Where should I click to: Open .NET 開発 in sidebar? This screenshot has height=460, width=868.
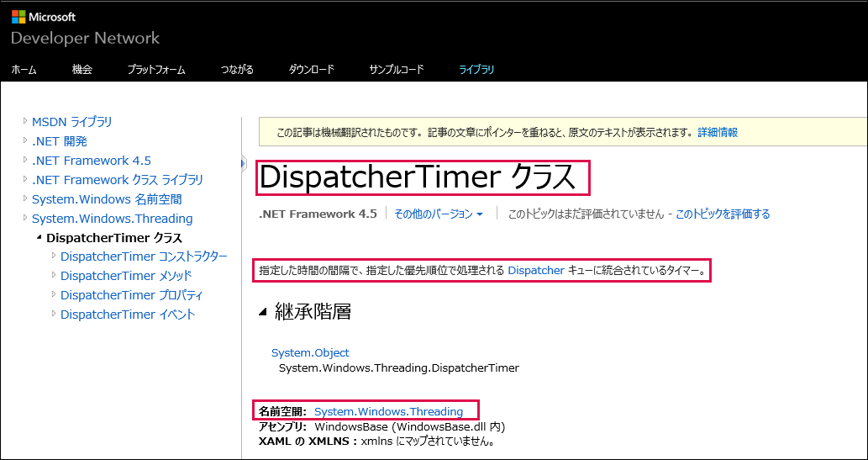pos(59,141)
